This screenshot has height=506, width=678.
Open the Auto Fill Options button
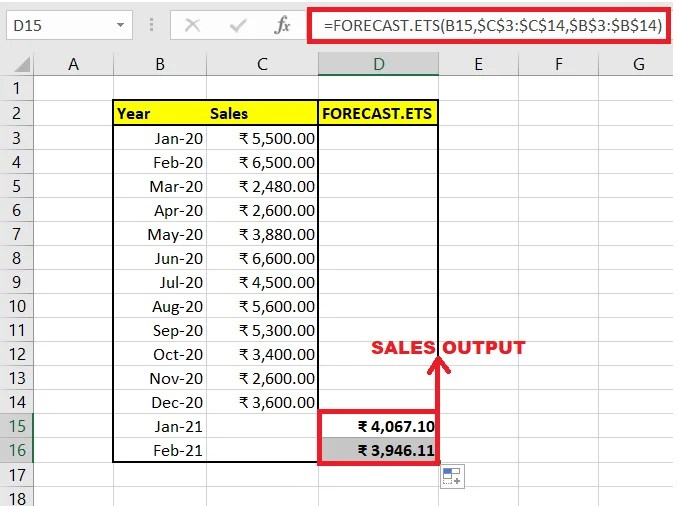[x=452, y=476]
